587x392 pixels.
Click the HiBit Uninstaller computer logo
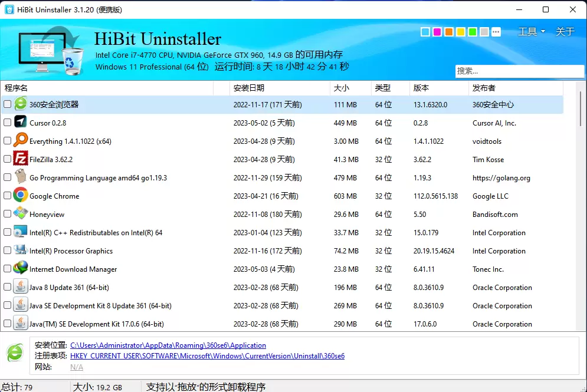click(x=51, y=51)
